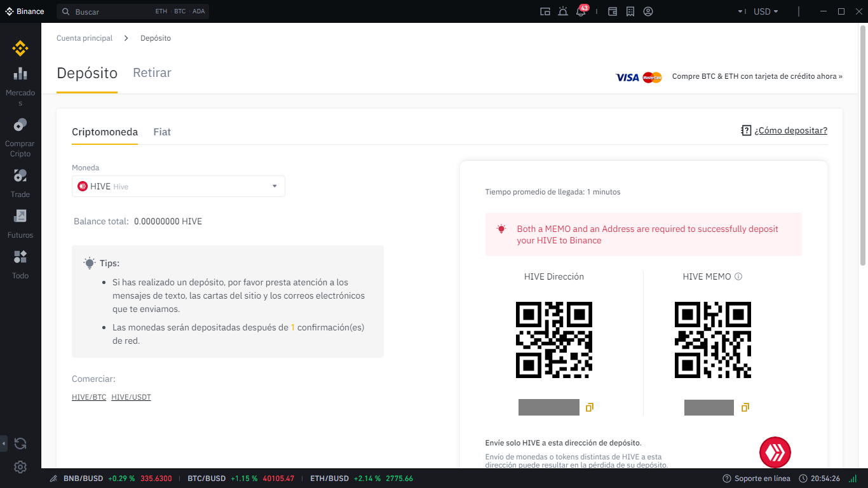Switch to the Retirar tab

click(152, 73)
